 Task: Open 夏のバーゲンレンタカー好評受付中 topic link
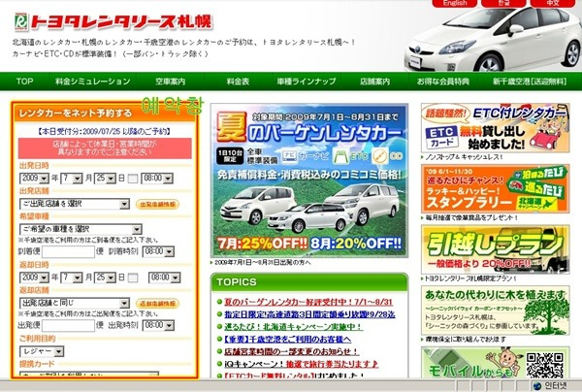pyautogui.click(x=308, y=302)
